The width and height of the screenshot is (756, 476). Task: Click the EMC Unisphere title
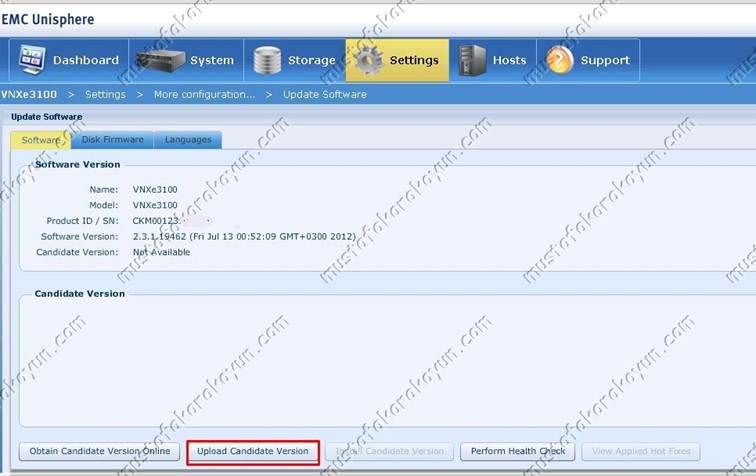coord(48,20)
